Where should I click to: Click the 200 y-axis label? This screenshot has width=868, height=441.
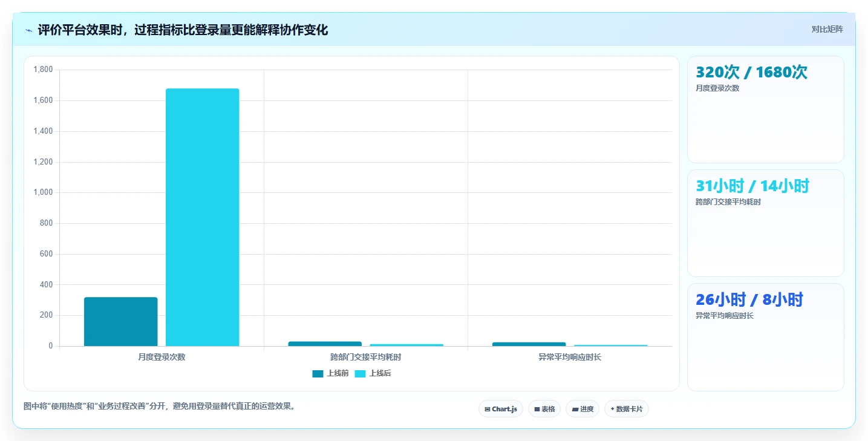[47, 315]
